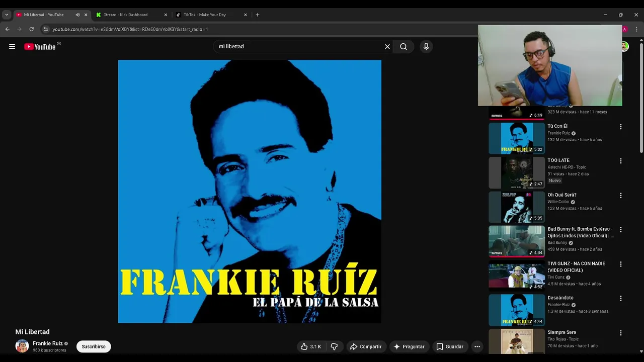Open Kelechi HE-RD - Topic channel link

point(567,167)
